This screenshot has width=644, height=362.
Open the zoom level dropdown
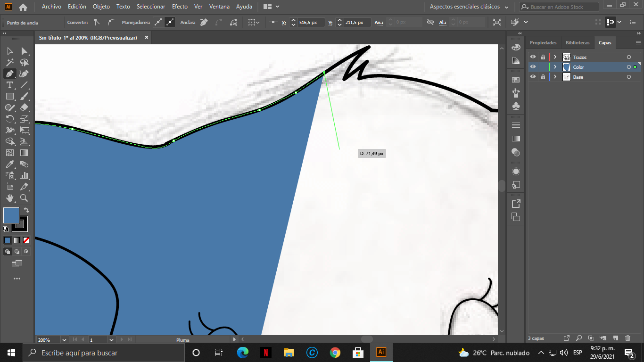pos(64,339)
